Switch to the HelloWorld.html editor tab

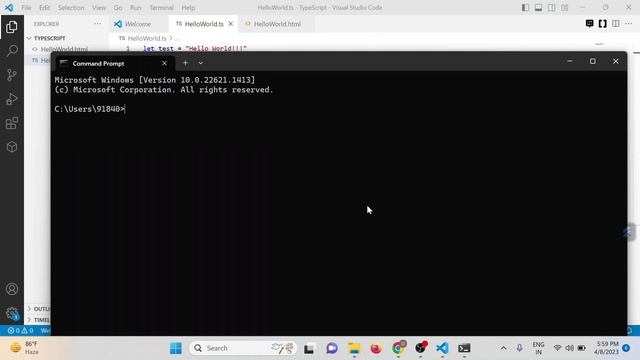[277, 24]
